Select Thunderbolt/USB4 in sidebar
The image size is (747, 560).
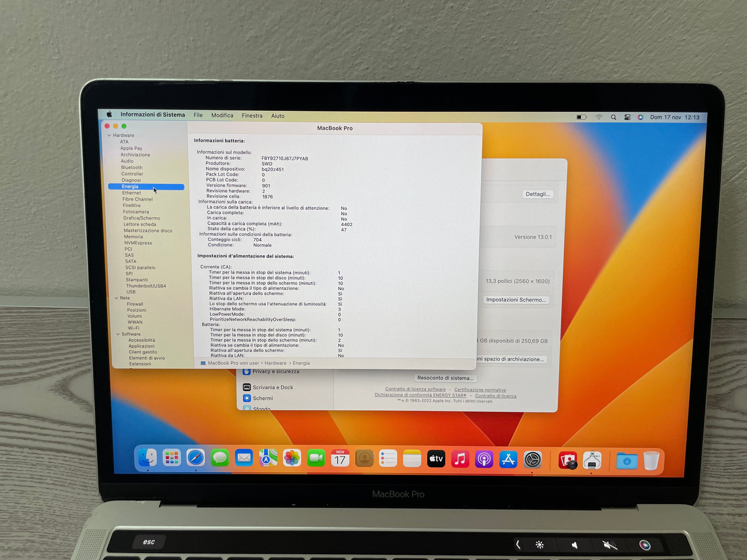(x=146, y=286)
